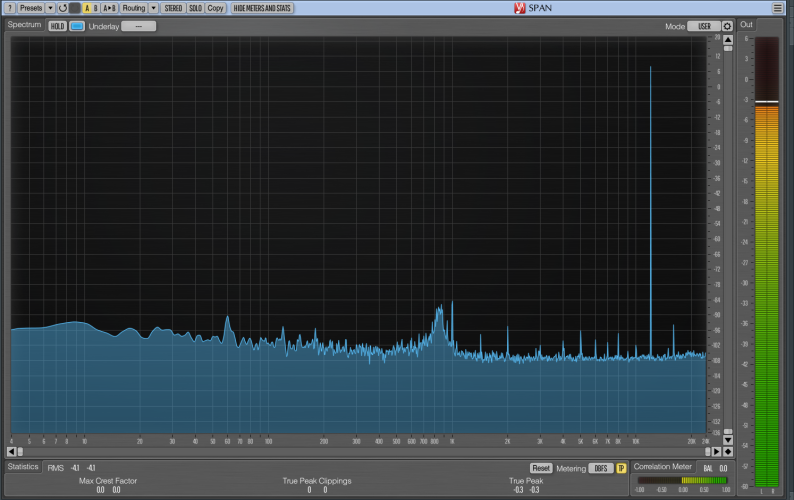The width and height of the screenshot is (794, 500).
Task: Click the bottom vertical range slider handle
Action: tap(728, 432)
